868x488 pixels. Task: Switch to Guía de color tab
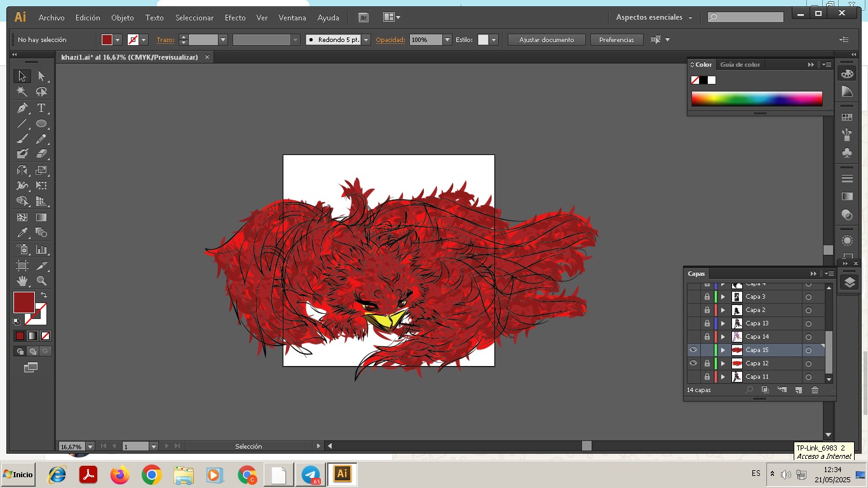coord(740,64)
